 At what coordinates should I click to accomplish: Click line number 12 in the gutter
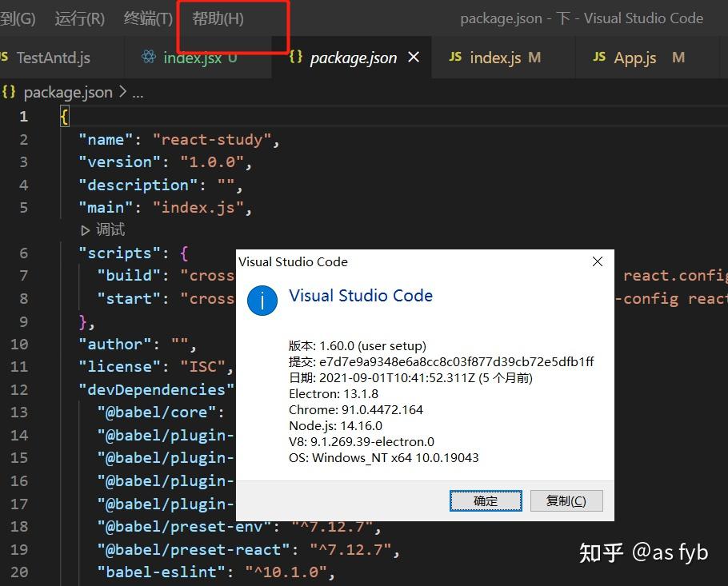click(19, 390)
